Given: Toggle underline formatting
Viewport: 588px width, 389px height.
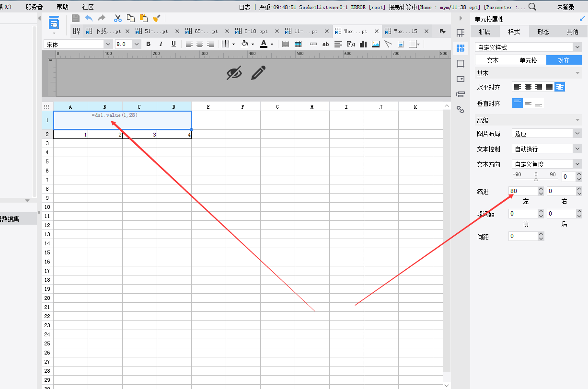Looking at the screenshot, I should [x=173, y=44].
